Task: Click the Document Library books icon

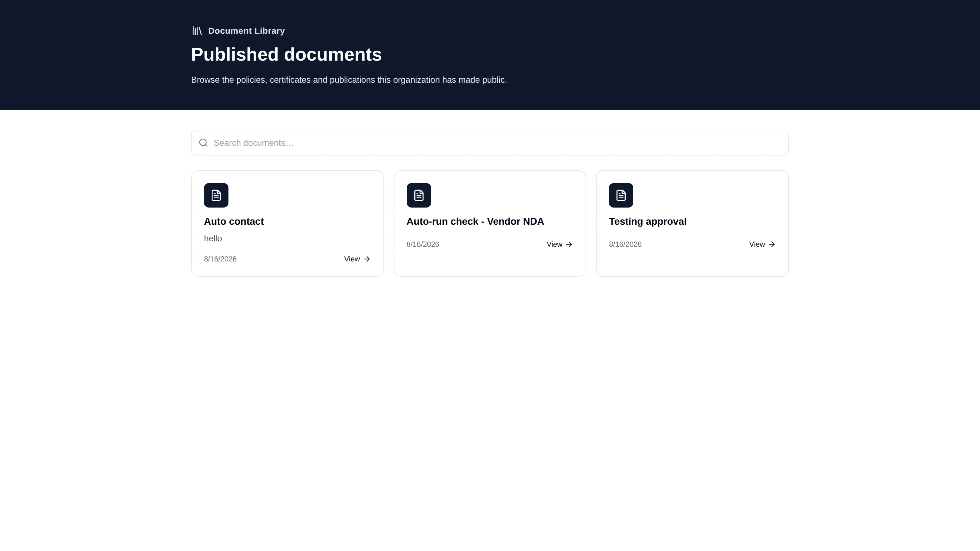Action: (x=197, y=31)
